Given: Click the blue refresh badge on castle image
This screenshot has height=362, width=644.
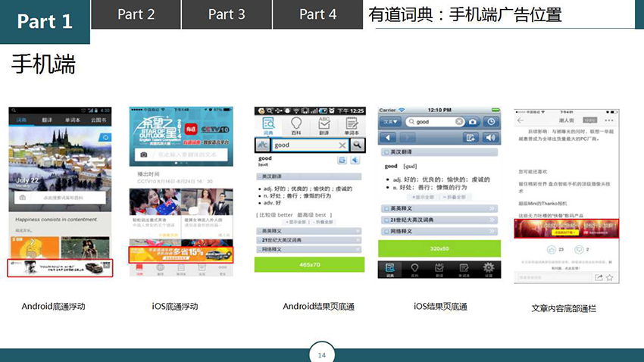Looking at the screenshot, I should point(105,138).
